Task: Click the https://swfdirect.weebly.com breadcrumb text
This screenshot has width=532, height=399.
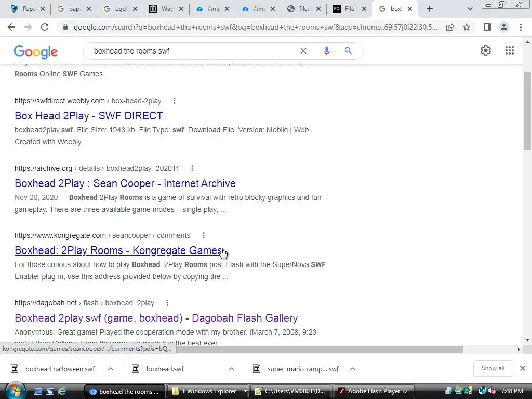Action: click(x=60, y=101)
